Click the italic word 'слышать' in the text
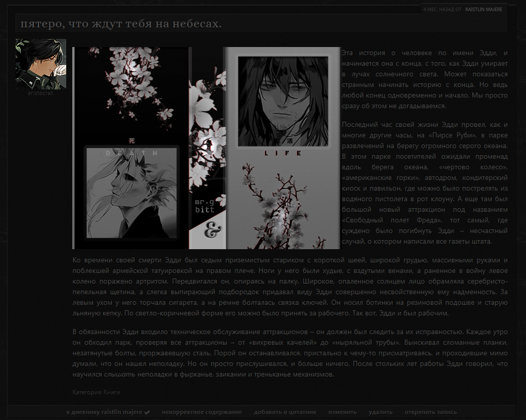The image size is (526, 420). (119, 375)
